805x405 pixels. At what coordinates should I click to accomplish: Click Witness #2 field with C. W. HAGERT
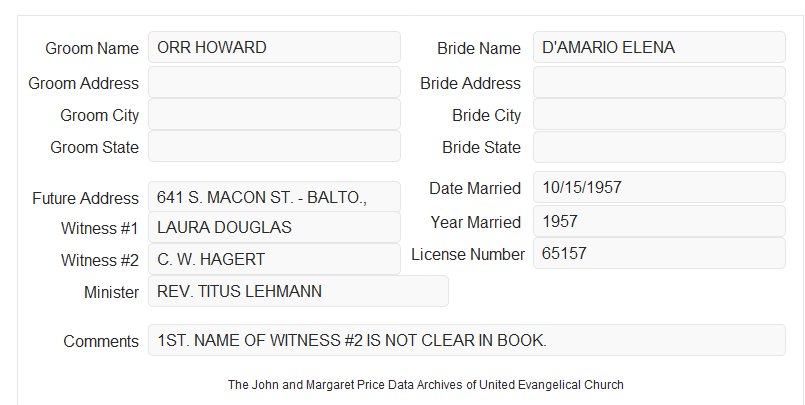(274, 259)
